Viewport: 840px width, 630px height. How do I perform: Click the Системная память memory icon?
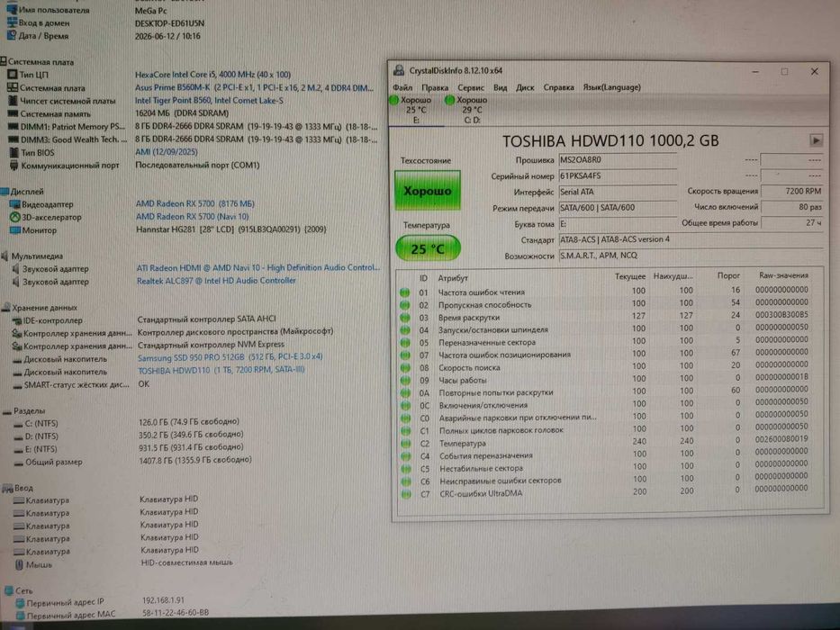pos(13,113)
